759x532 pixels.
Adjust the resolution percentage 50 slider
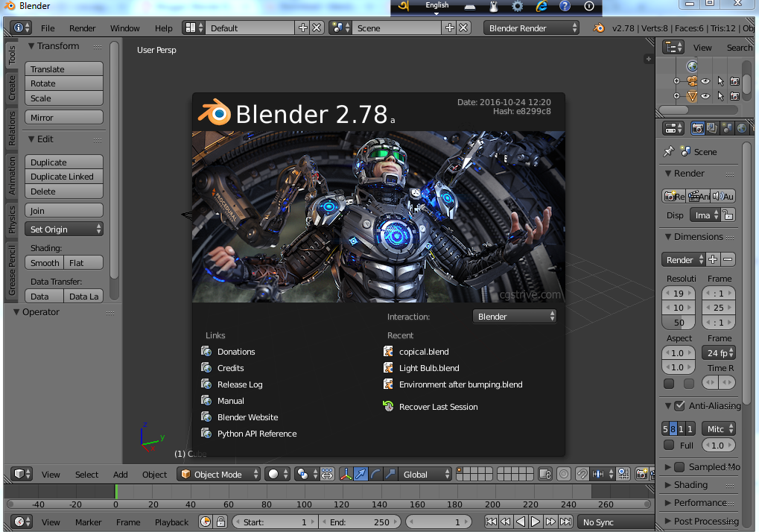click(x=678, y=322)
